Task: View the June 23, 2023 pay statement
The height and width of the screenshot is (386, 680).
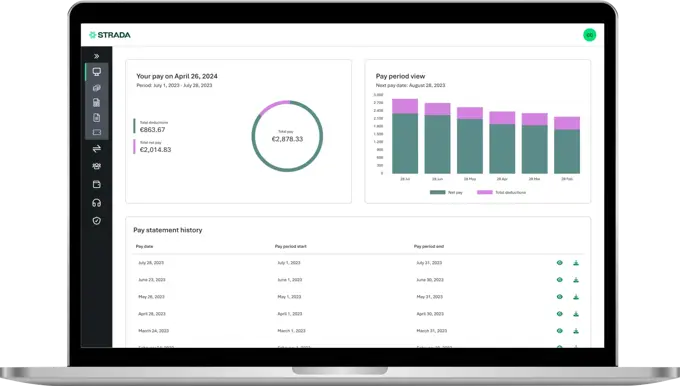Action: [x=559, y=280]
